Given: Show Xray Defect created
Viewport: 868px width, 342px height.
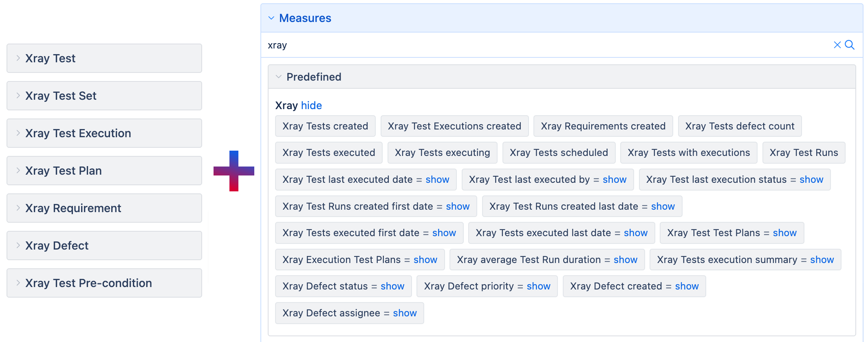Looking at the screenshot, I should tap(687, 286).
